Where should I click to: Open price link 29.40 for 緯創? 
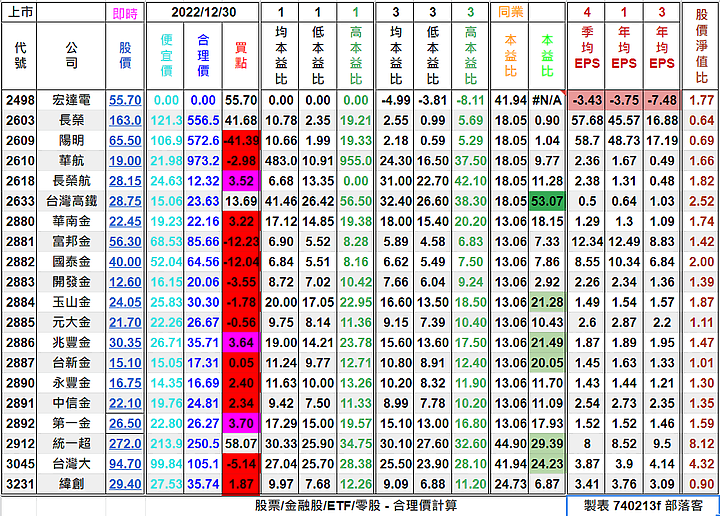coord(125,484)
